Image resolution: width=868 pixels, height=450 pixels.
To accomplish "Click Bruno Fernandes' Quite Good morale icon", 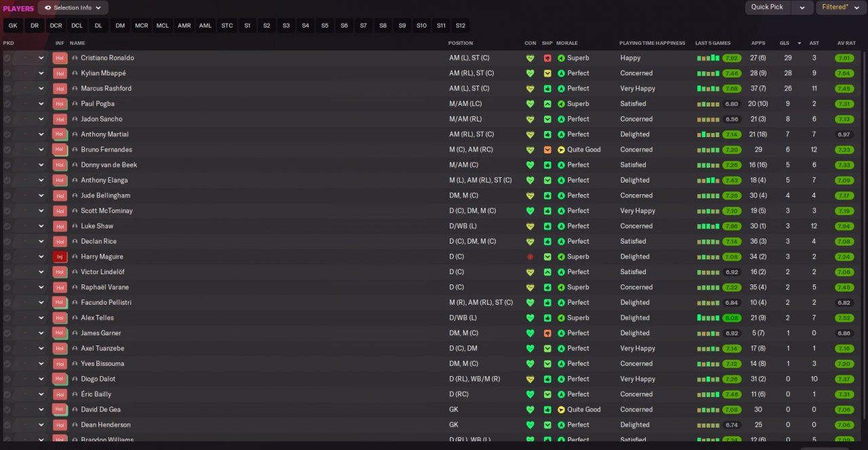I will point(561,150).
